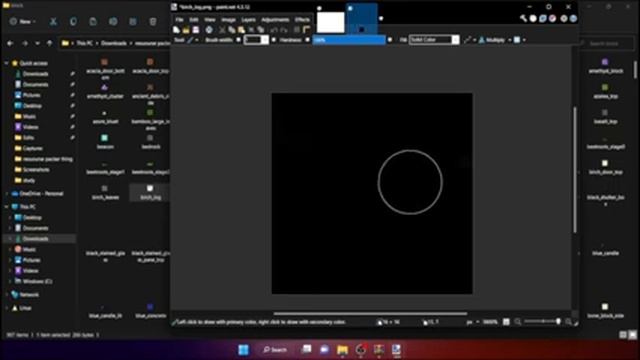Click the New button in File Explorer toolbar
The width and height of the screenshot is (640, 360).
click(22, 21)
